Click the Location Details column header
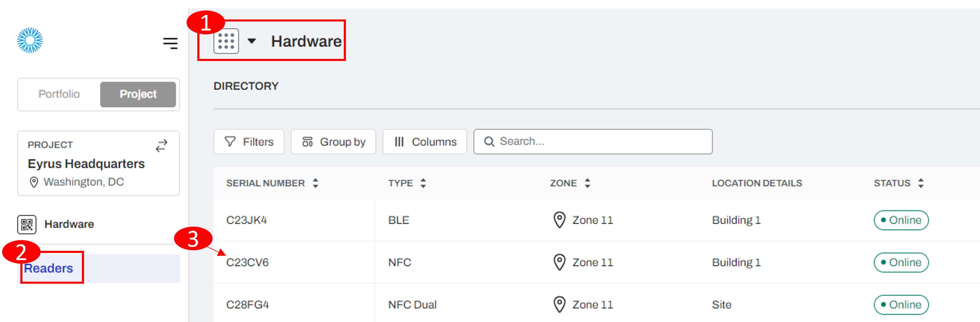Viewport: 980px width, 322px height. click(x=757, y=183)
